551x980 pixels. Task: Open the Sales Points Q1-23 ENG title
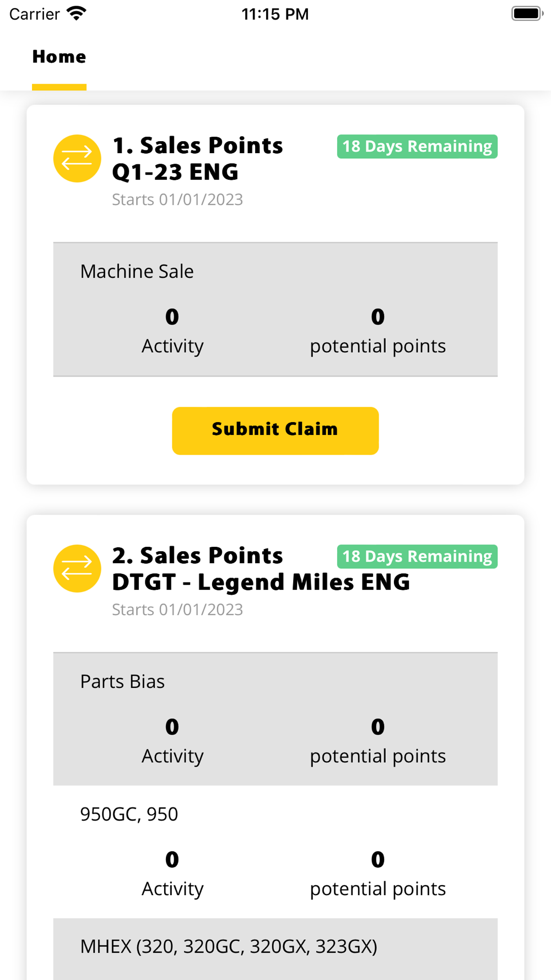tap(197, 159)
